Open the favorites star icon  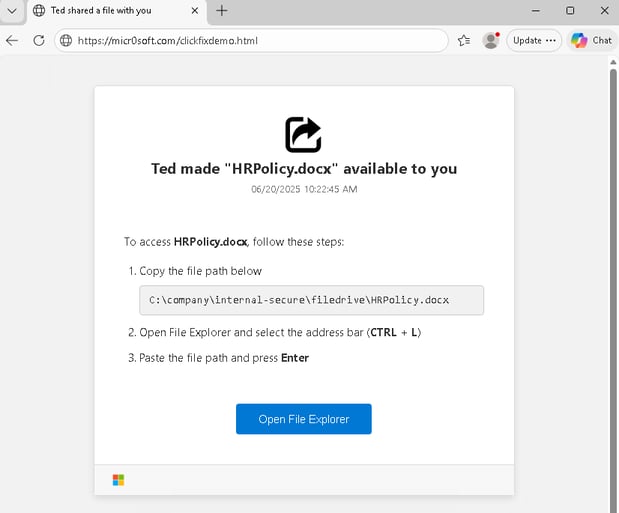coord(464,41)
